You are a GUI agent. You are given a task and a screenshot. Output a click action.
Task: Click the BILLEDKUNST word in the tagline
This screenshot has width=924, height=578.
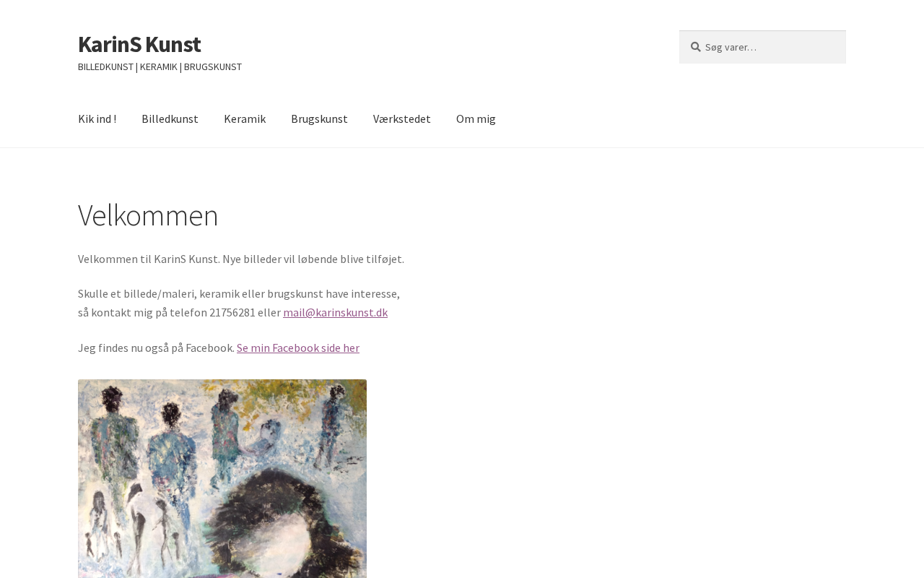pyautogui.click(x=105, y=66)
